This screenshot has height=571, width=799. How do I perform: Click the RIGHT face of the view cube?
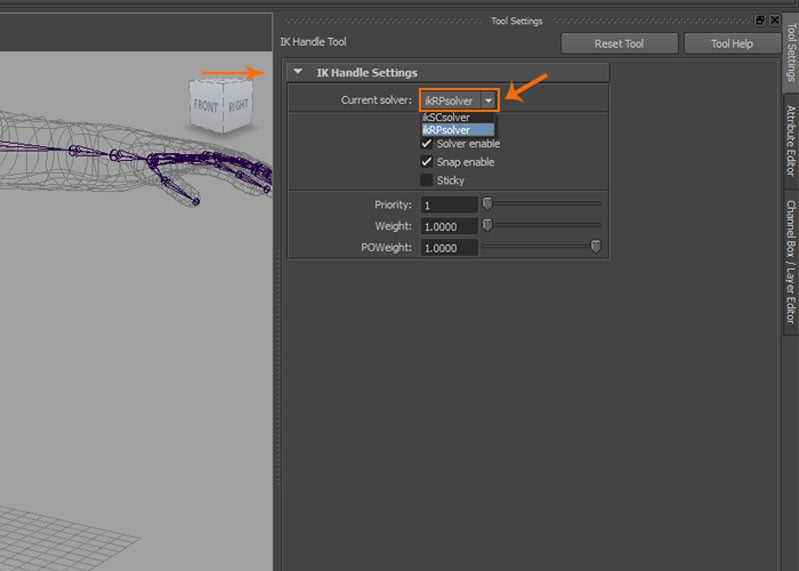pyautogui.click(x=238, y=105)
